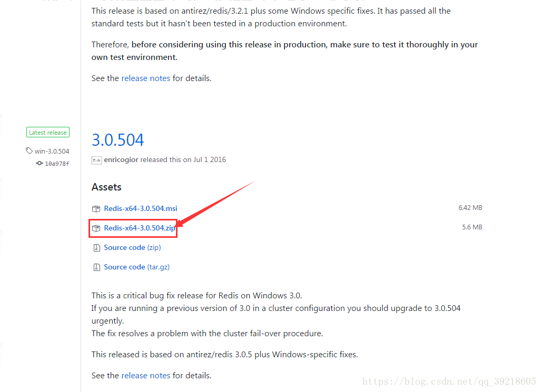542x392 pixels.
Task: Open release notes link under the 3.0.504 description
Action: (145, 375)
